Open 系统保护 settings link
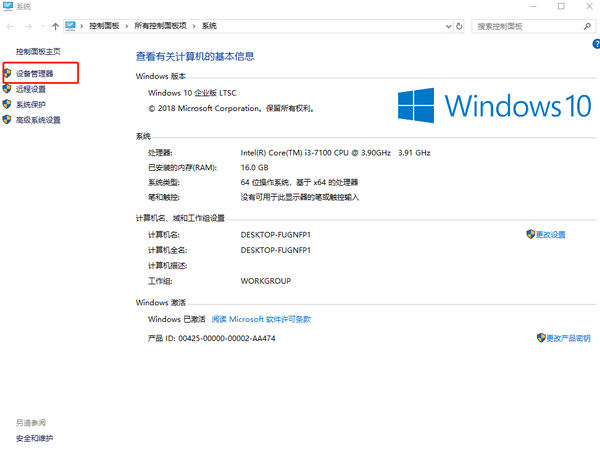Screen dimensions: 600x449 (x=30, y=104)
